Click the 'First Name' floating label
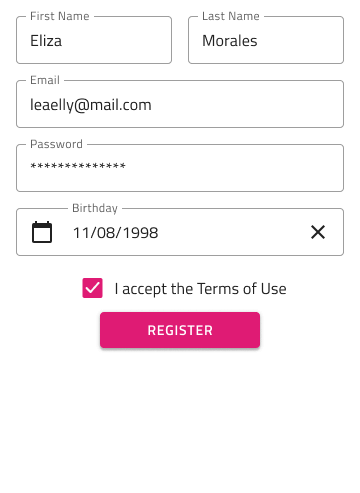 (60, 16)
